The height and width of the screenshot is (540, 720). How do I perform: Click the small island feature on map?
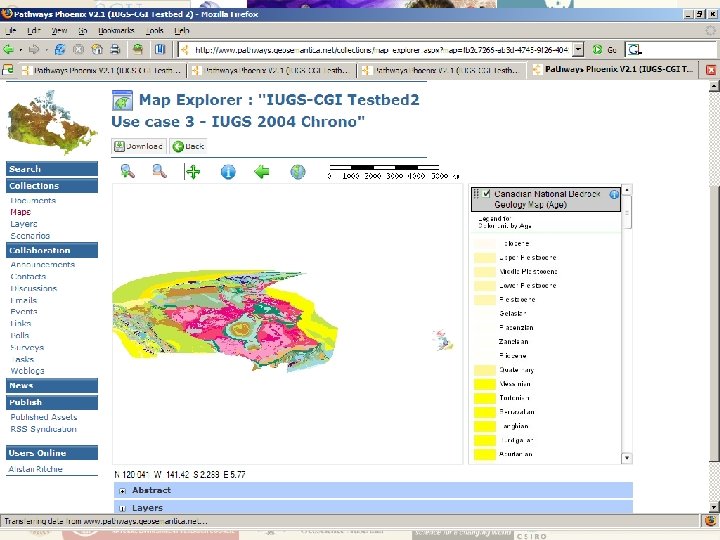click(x=443, y=340)
